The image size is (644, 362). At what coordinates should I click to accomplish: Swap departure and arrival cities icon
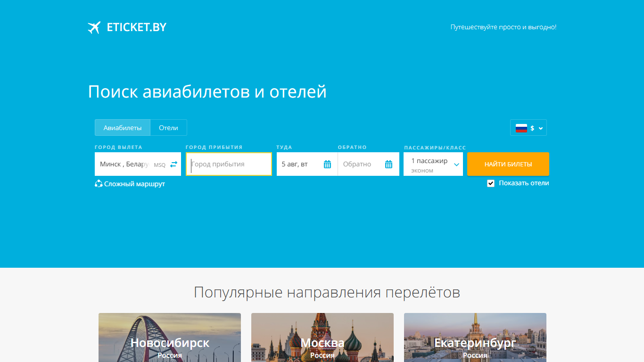[174, 164]
